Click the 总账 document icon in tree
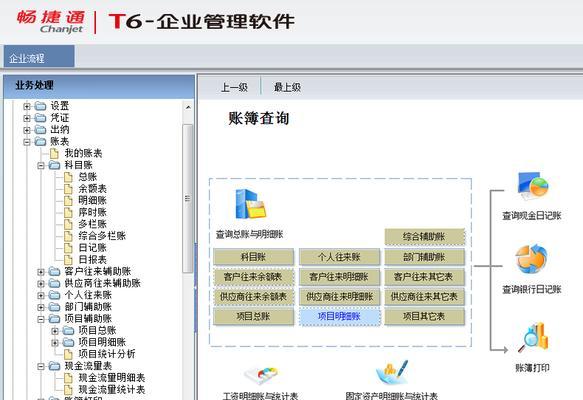The image size is (583, 400). click(68, 177)
